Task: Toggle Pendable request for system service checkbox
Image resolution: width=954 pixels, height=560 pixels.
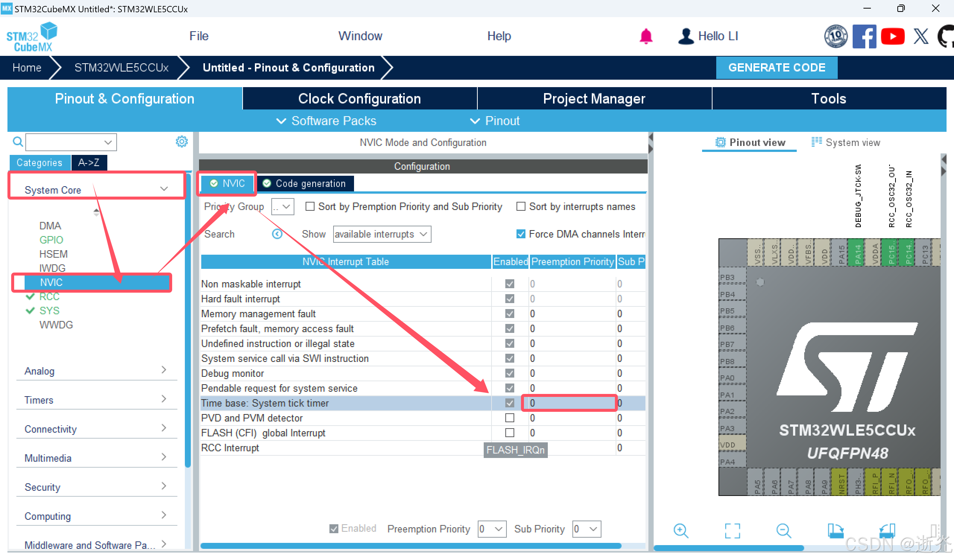Action: 509,388
